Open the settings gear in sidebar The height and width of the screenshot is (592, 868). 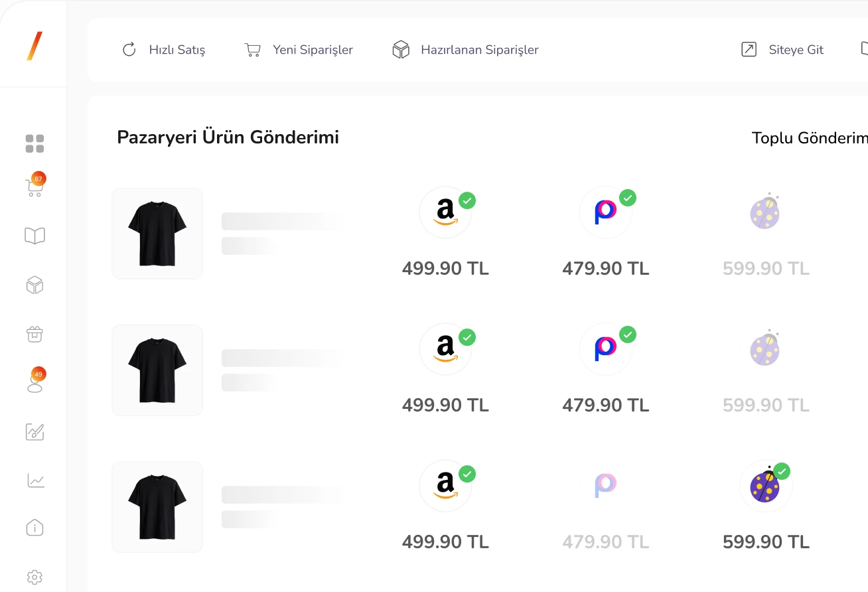(35, 577)
